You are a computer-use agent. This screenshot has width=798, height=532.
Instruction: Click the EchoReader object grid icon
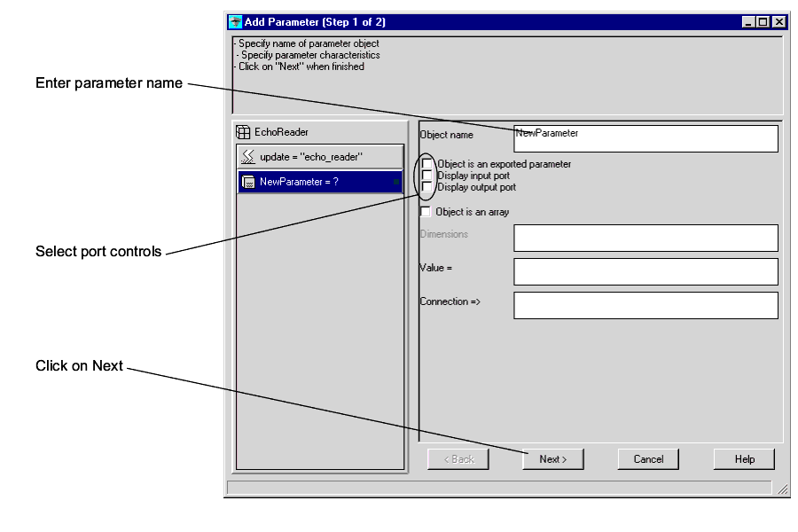tap(243, 132)
